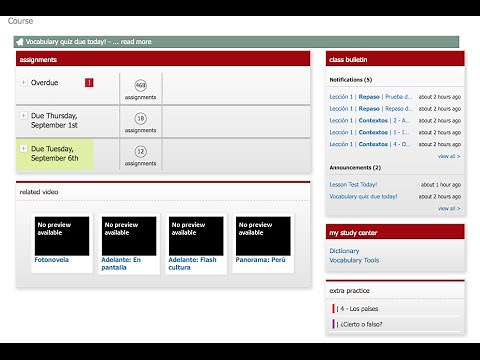
Task: Click the related video heading
Action: click(39, 192)
